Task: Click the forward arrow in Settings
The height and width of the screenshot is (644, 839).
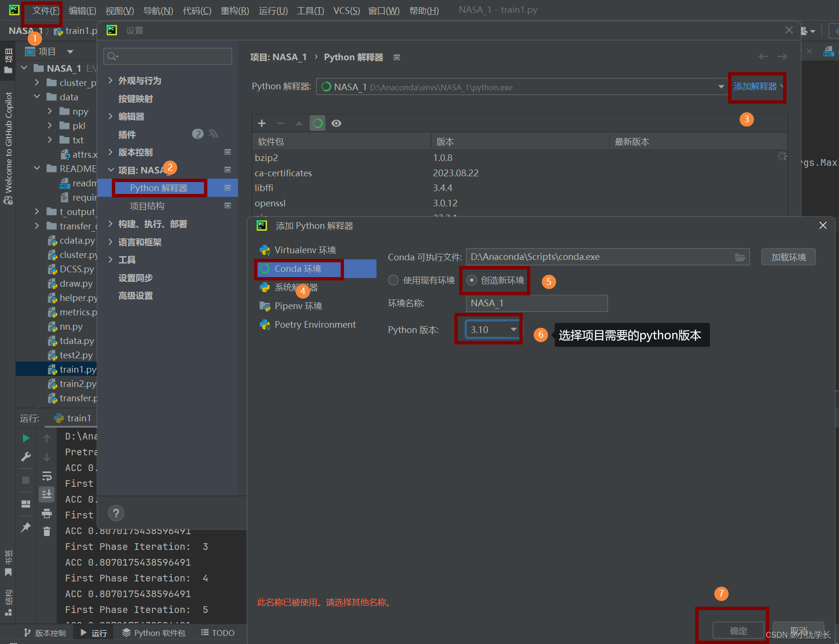Action: (x=782, y=57)
